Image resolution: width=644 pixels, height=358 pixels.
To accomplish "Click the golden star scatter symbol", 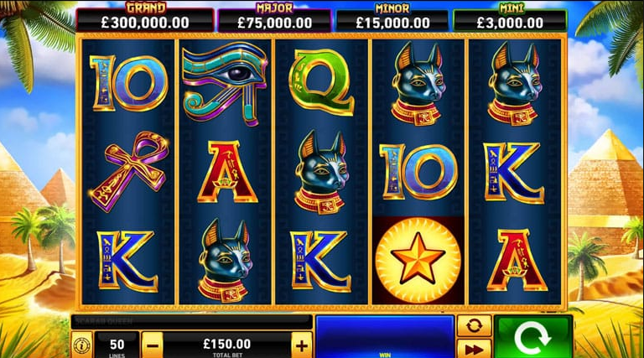I will [x=418, y=260].
